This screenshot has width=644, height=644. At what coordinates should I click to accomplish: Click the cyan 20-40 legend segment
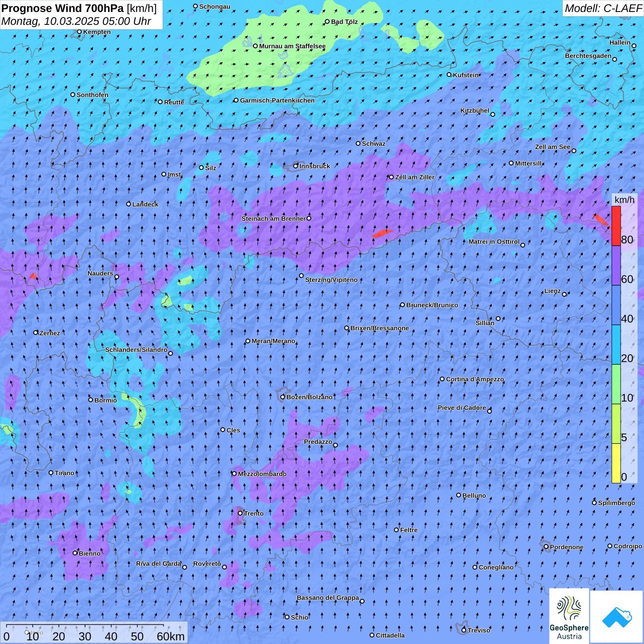tap(616, 345)
